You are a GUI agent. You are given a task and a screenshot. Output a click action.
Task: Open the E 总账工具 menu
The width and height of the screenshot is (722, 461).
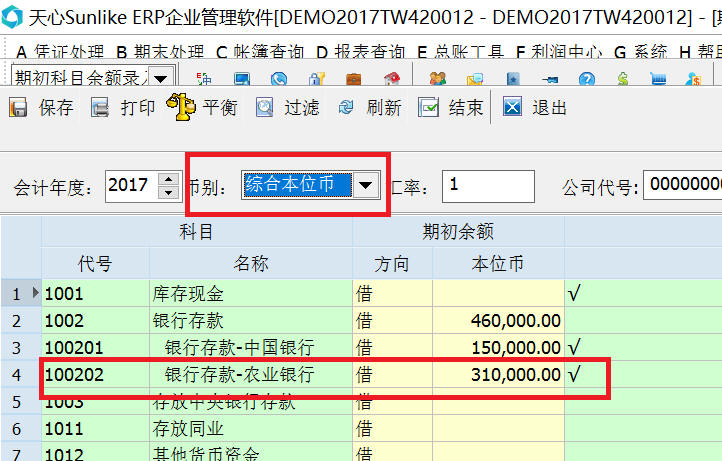click(x=460, y=52)
